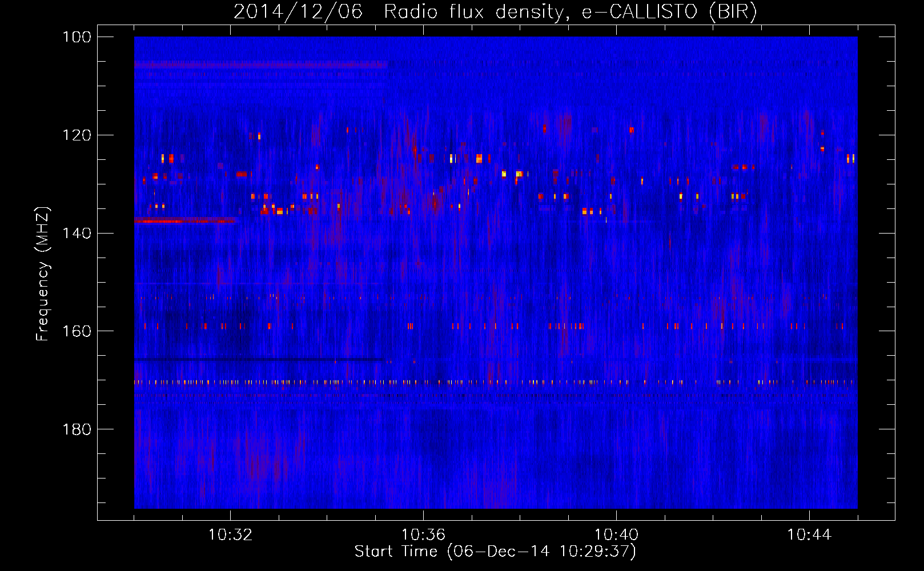The width and height of the screenshot is (924, 571).
Task: Click the '10:32' time tick label
Action: point(231,535)
